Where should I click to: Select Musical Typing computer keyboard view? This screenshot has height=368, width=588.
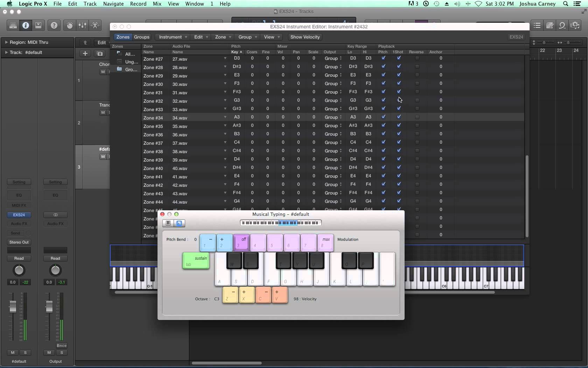coord(179,223)
